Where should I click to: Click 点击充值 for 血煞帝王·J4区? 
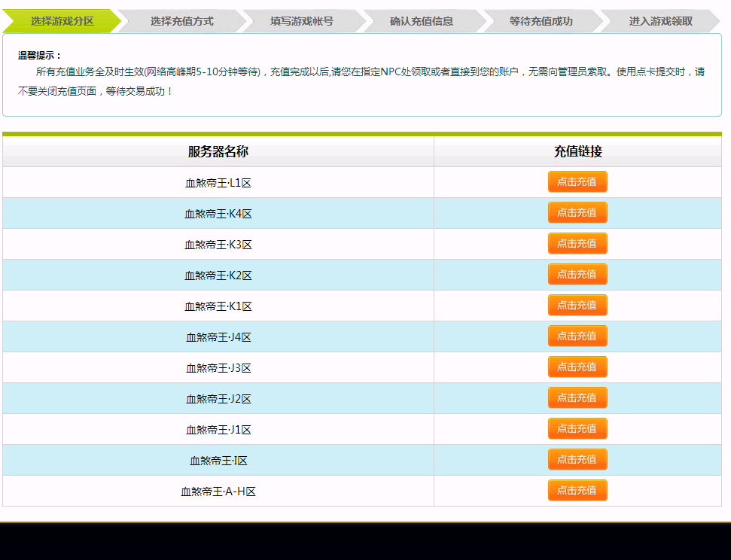(577, 336)
